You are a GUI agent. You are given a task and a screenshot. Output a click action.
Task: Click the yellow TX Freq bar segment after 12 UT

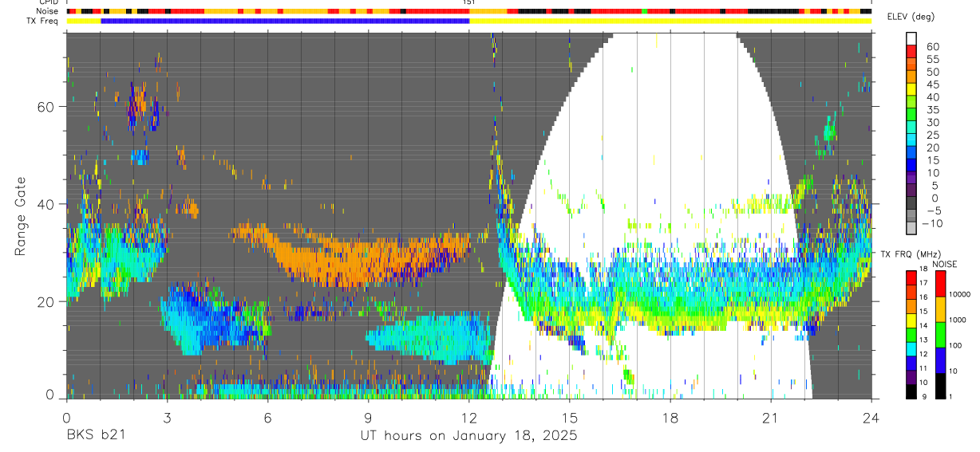pos(670,21)
